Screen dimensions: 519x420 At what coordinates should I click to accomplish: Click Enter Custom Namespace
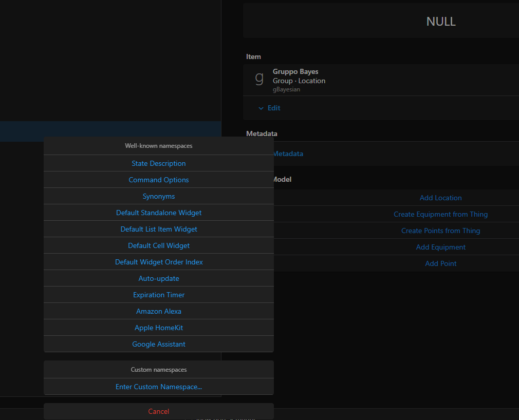(x=158, y=386)
